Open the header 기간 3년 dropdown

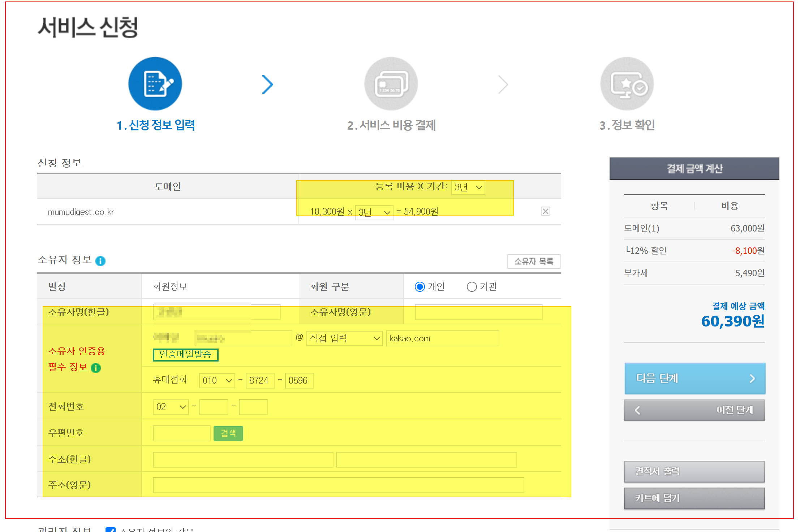click(x=468, y=187)
